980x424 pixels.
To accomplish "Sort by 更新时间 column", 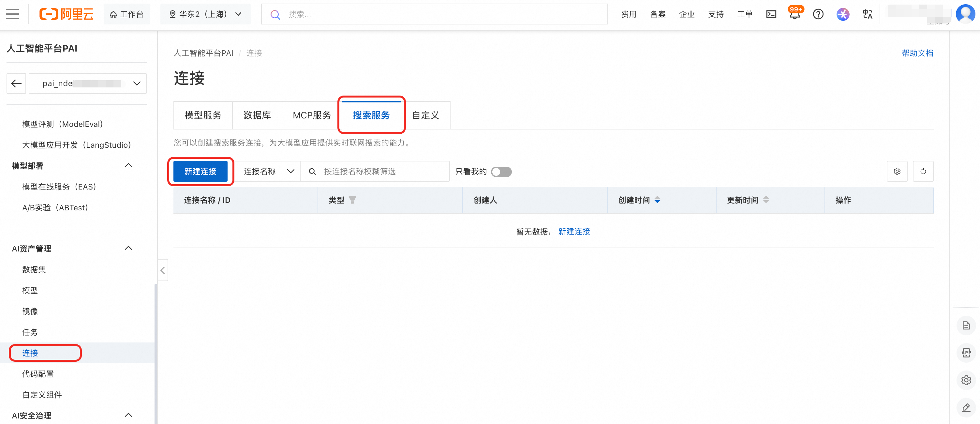I will pyautogui.click(x=766, y=200).
